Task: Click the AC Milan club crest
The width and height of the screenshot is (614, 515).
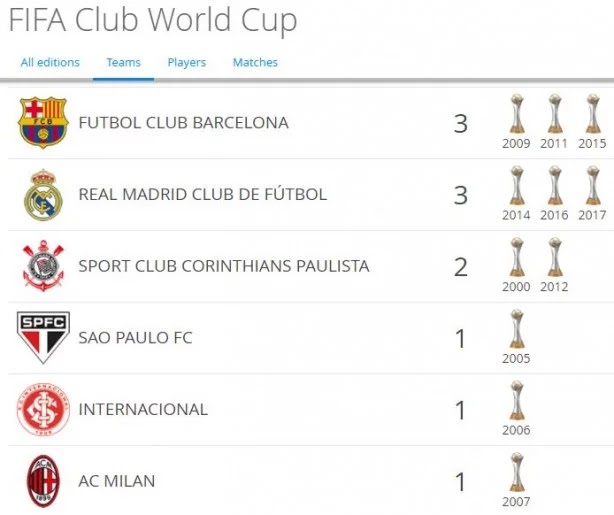Action: [x=43, y=481]
